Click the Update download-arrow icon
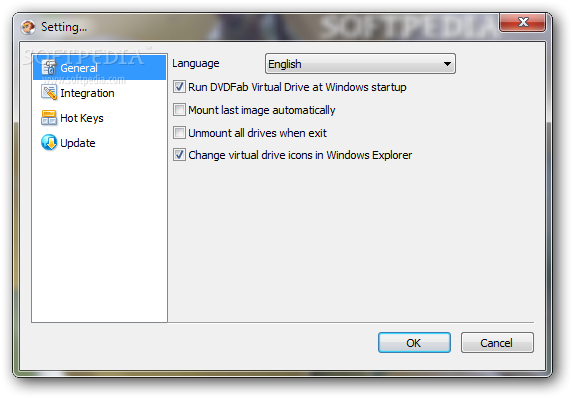The width and height of the screenshot is (573, 398). click(49, 143)
